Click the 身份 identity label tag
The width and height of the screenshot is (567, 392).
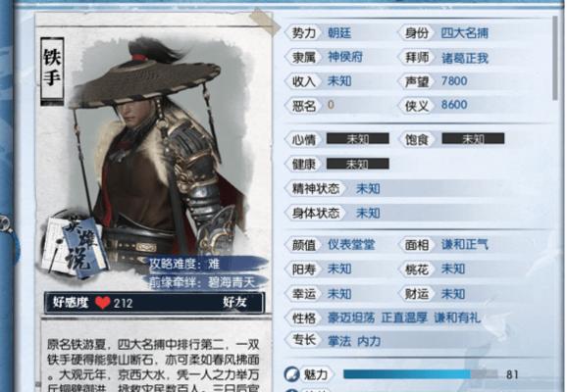[416, 33]
